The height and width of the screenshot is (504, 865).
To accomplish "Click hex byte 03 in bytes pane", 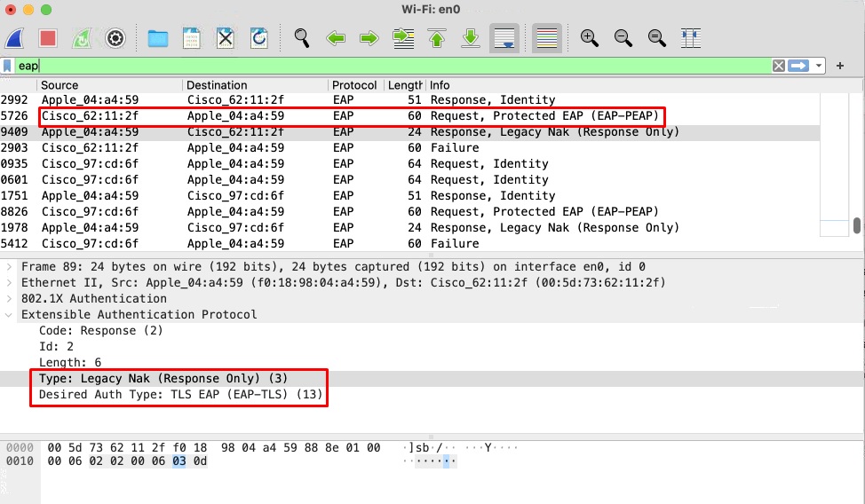I will tap(179, 461).
